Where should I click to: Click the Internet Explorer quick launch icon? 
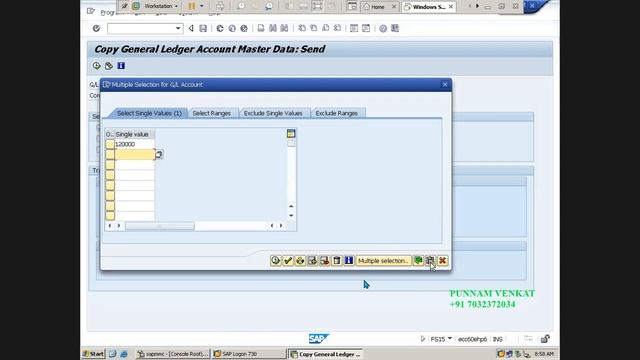tap(124, 354)
